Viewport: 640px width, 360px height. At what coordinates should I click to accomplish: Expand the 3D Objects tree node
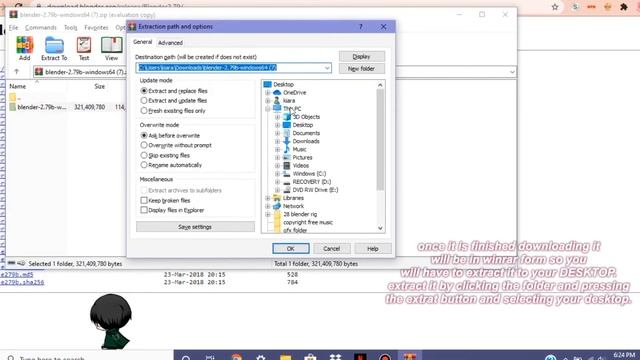pos(278,117)
